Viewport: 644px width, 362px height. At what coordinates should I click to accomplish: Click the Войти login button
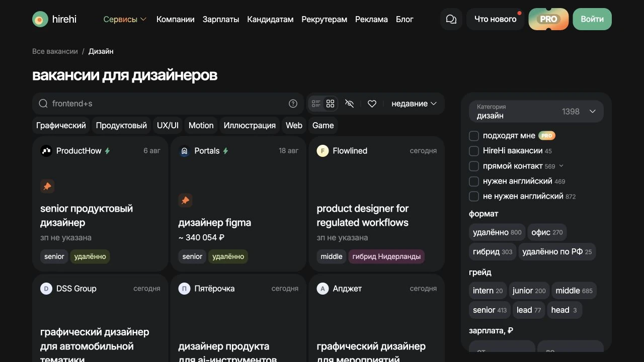tap(592, 19)
